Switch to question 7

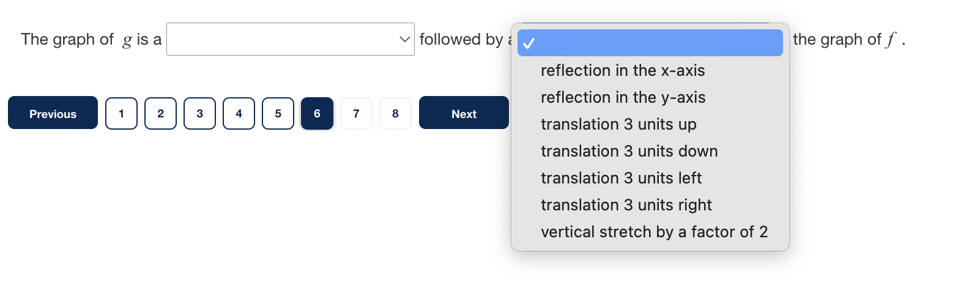[356, 114]
